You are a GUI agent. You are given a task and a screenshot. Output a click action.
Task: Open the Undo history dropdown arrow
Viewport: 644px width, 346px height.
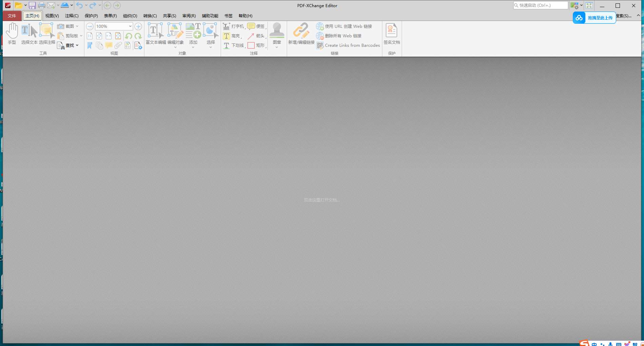tap(86, 5)
